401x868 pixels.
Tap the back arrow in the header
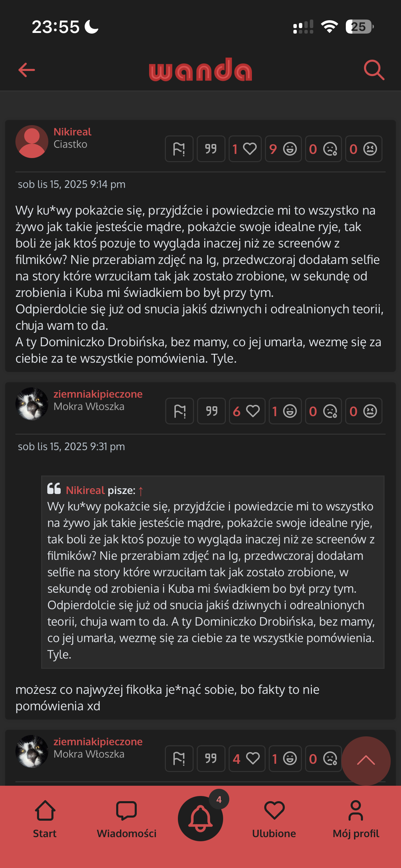click(26, 70)
